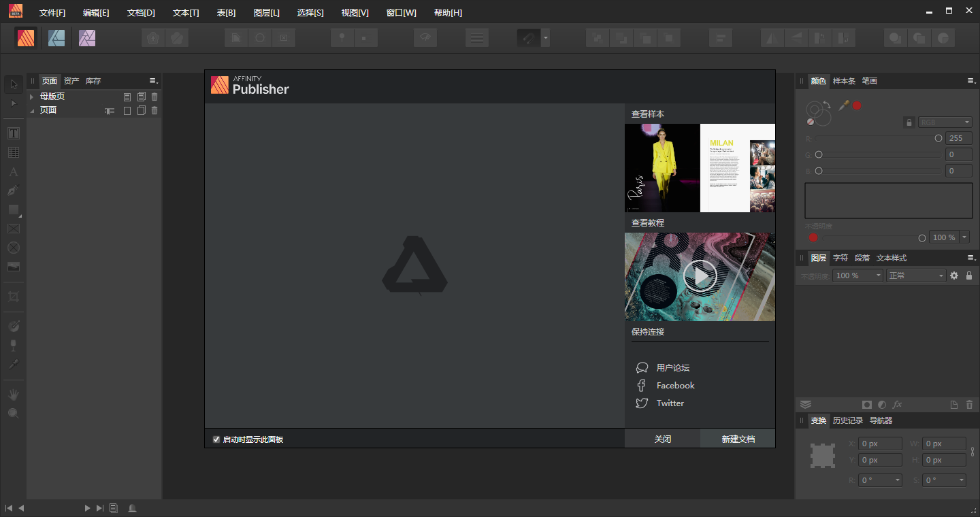Select the View hand tool
The width and height of the screenshot is (980, 517).
tap(14, 395)
